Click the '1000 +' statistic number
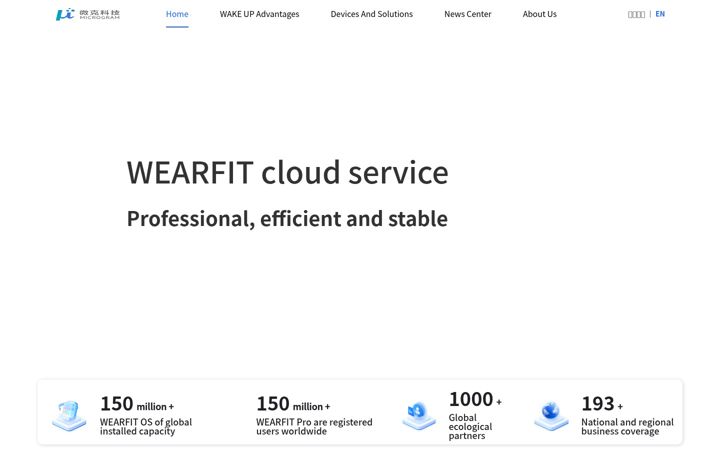720x450 pixels. point(475,399)
